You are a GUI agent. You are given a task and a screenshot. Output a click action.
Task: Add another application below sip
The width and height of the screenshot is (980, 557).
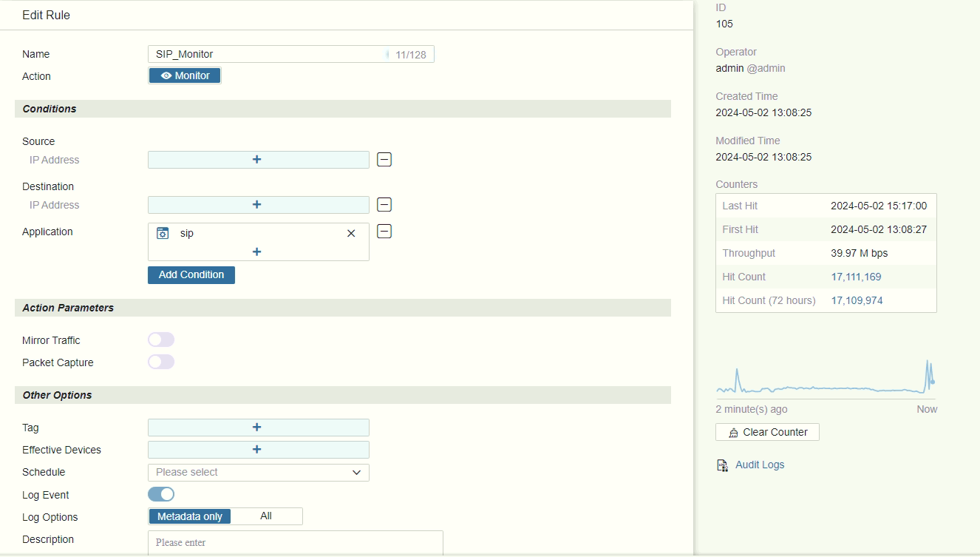coord(258,252)
